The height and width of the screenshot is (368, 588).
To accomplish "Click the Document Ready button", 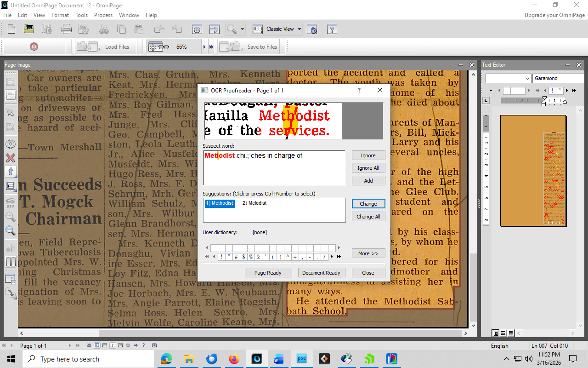I will (x=321, y=273).
